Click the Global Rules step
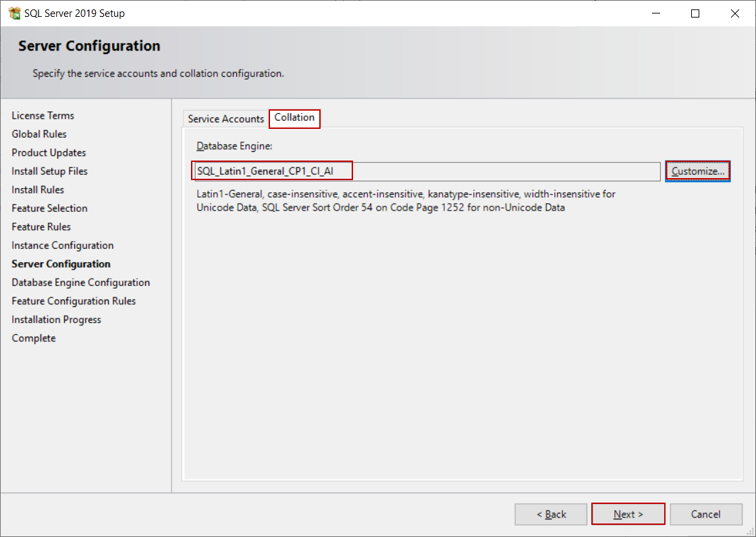 pos(39,134)
